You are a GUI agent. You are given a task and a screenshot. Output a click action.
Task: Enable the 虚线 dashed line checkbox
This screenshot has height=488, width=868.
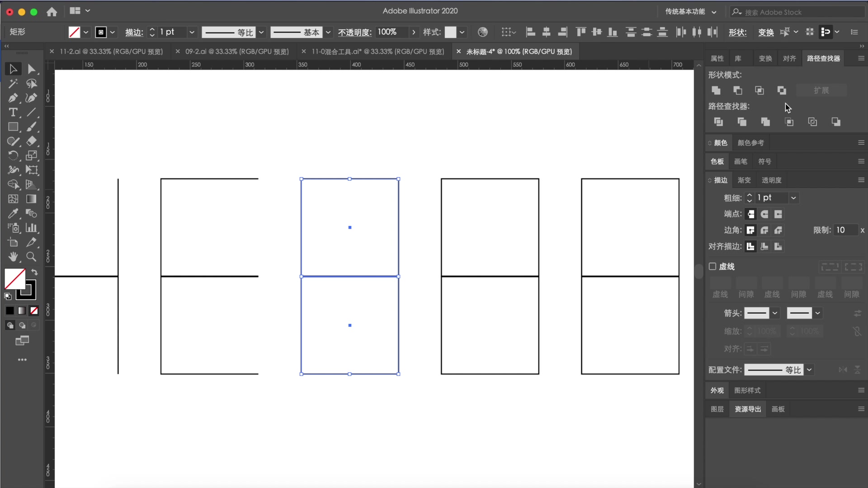coord(712,267)
